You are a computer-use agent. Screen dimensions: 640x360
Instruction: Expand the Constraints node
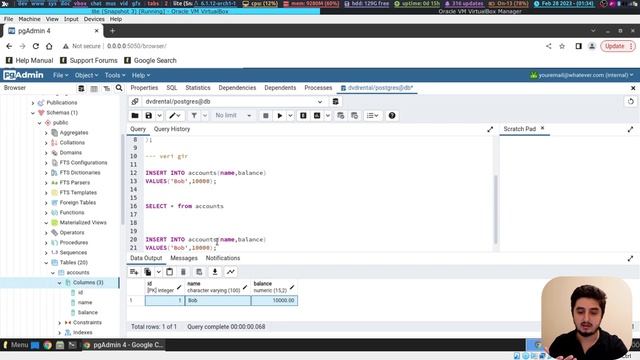pos(60,323)
